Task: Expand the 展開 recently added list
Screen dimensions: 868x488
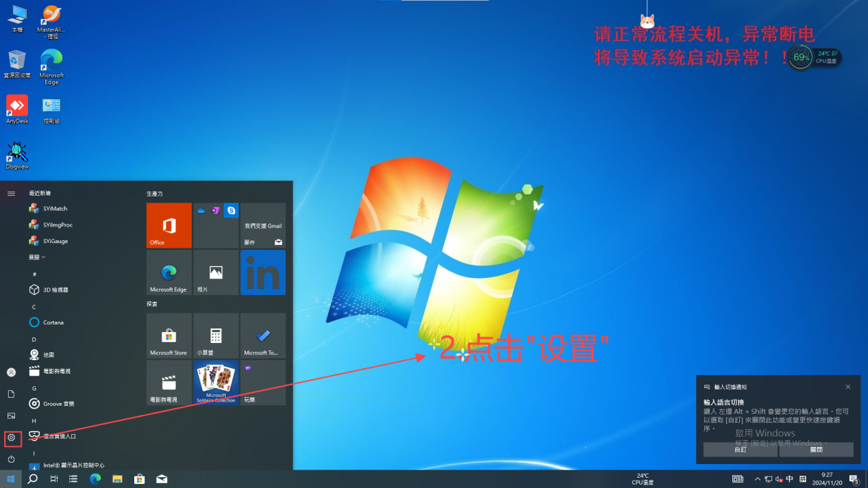Action: coord(37,257)
